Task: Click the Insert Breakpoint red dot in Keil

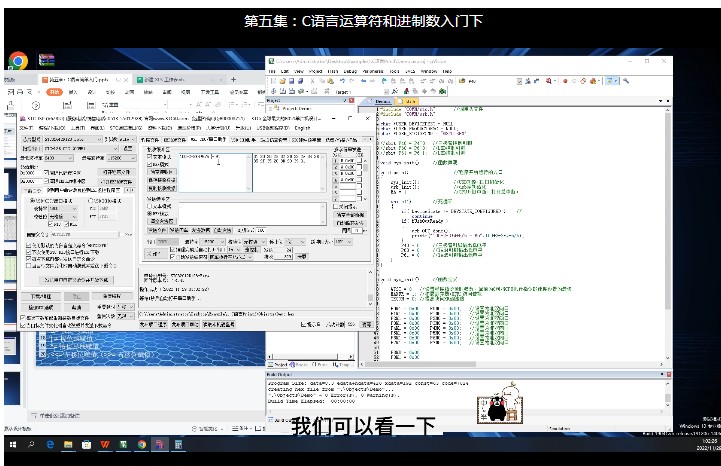Action: [x=565, y=81]
